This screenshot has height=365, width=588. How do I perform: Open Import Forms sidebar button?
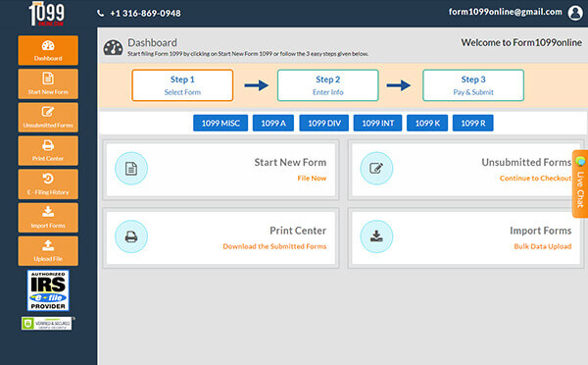(48, 218)
